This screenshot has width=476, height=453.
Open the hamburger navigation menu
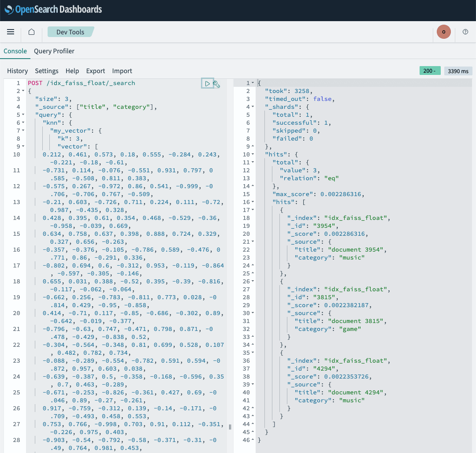11,32
